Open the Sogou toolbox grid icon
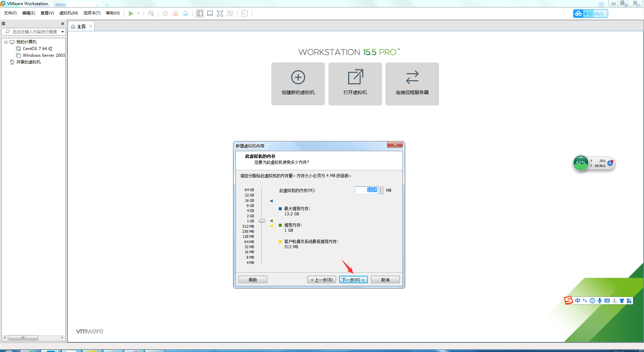 (629, 301)
